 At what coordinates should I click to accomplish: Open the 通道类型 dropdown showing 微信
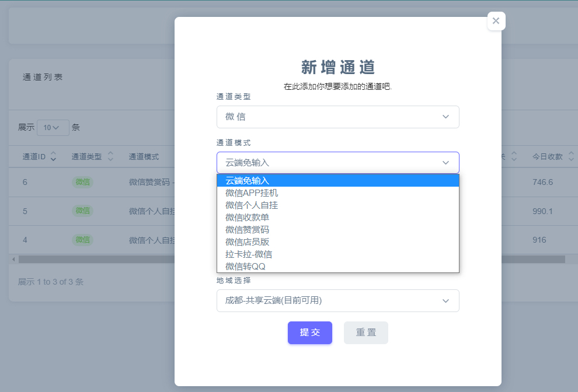pyautogui.click(x=337, y=117)
